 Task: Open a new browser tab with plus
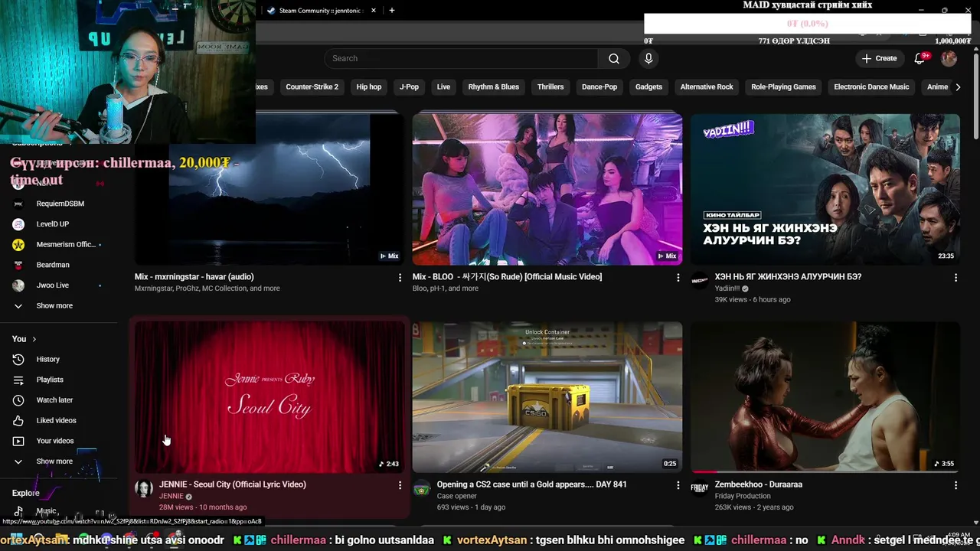tap(392, 11)
